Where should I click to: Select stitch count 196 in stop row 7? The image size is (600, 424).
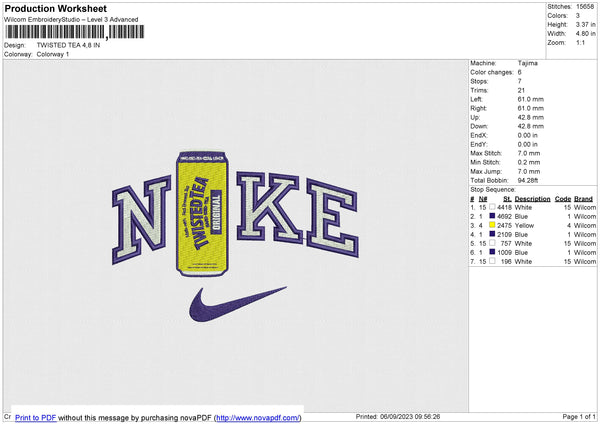pos(506,261)
